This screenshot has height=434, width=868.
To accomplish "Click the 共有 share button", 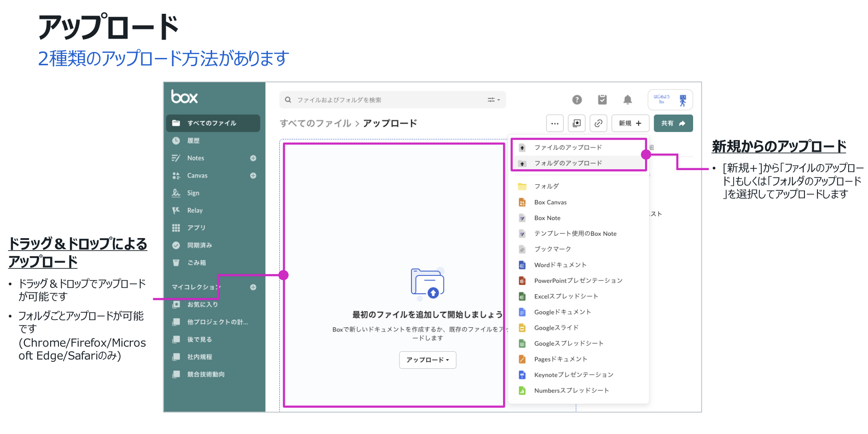I will tap(673, 123).
